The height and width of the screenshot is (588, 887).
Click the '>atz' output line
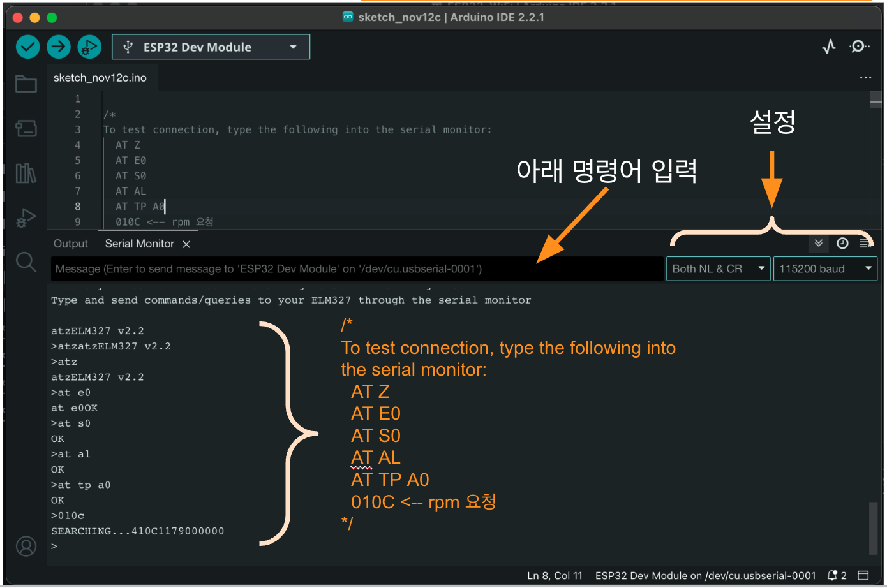[x=64, y=362]
